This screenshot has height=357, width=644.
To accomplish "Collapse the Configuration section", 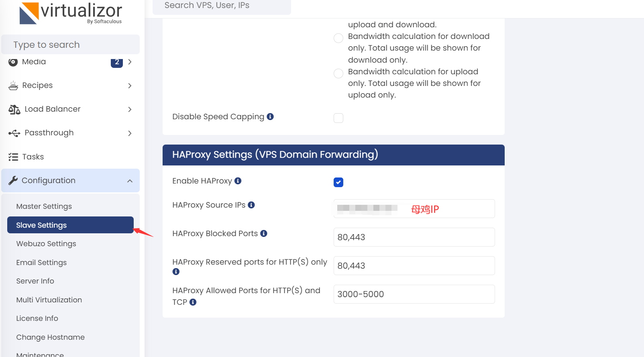I will click(x=70, y=181).
